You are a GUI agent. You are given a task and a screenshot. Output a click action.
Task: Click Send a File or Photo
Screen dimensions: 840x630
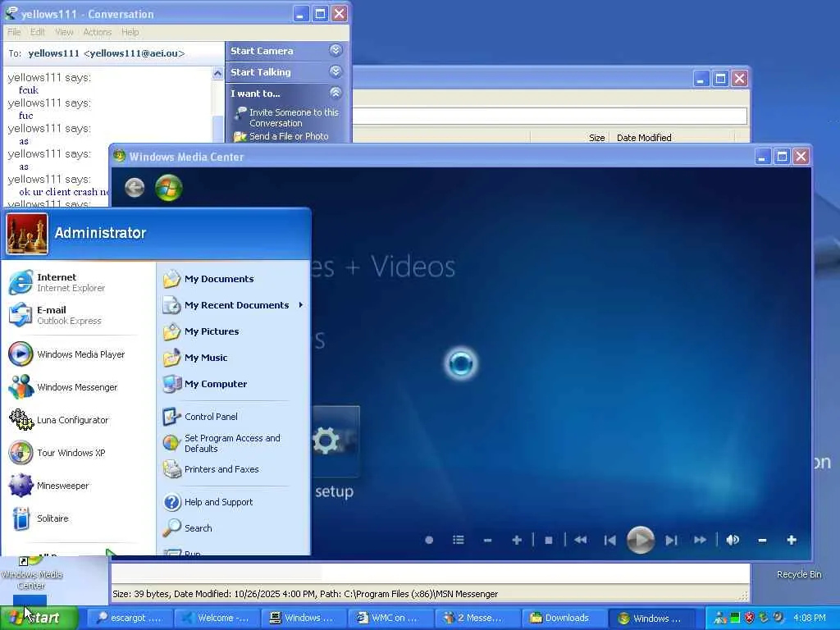click(x=281, y=137)
